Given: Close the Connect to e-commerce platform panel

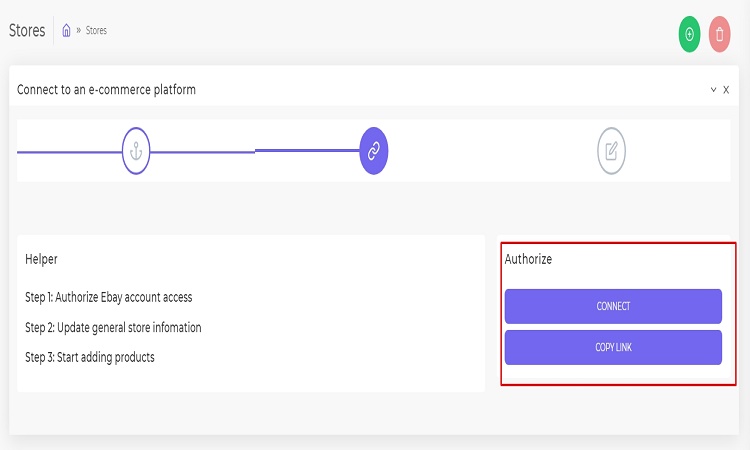Looking at the screenshot, I should click(726, 89).
